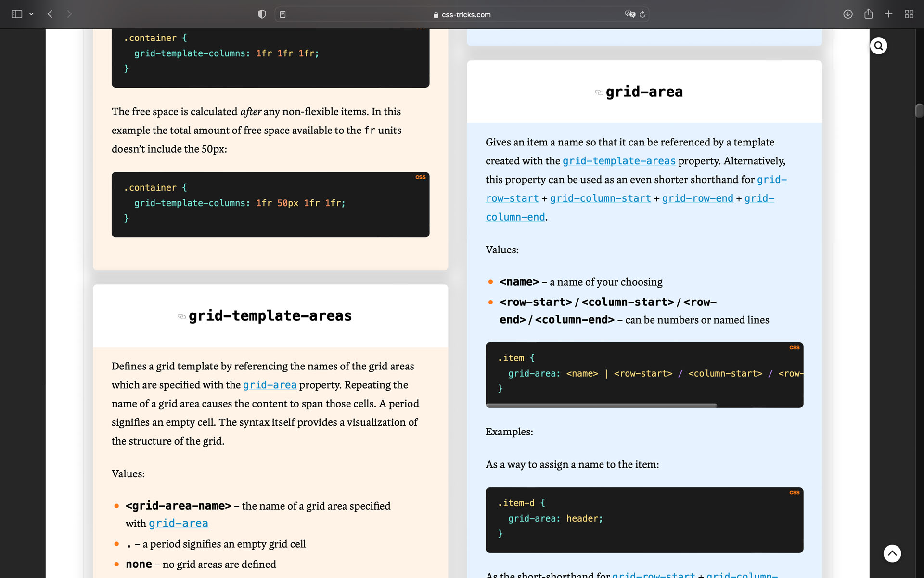Click the CSS label on the .item code block
Image resolution: width=924 pixels, height=578 pixels.
pos(794,348)
